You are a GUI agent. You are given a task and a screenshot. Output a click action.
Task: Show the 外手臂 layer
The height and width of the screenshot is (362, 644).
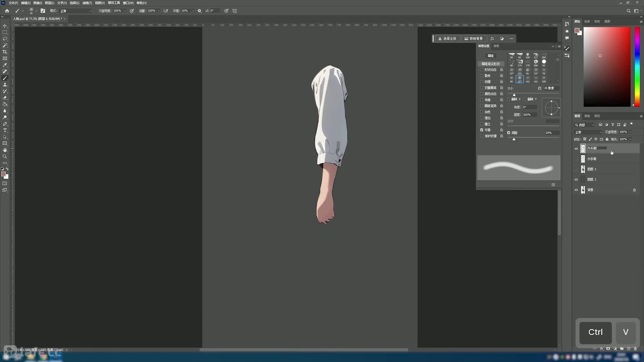[576, 159]
